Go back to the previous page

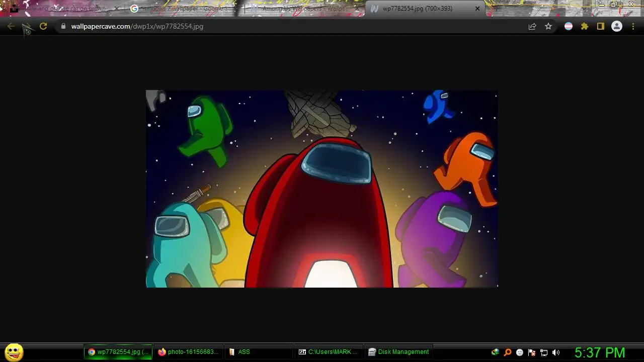pos(11,26)
